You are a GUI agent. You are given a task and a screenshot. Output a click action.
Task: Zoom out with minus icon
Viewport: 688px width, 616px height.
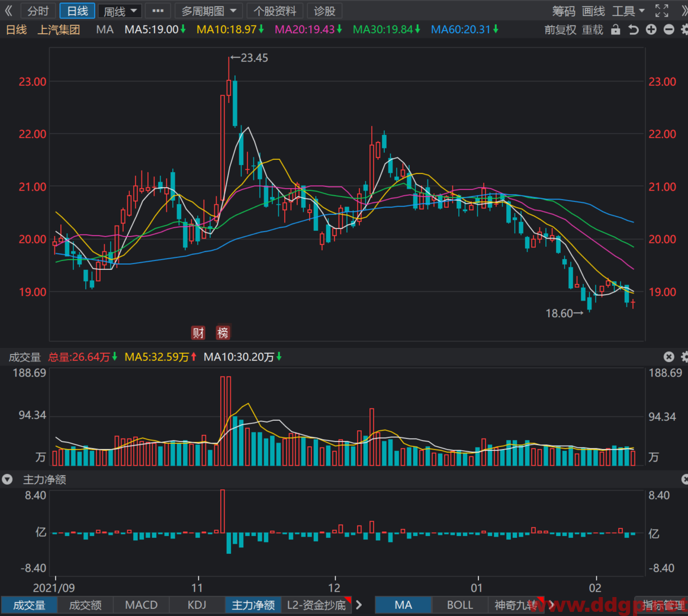(668, 30)
